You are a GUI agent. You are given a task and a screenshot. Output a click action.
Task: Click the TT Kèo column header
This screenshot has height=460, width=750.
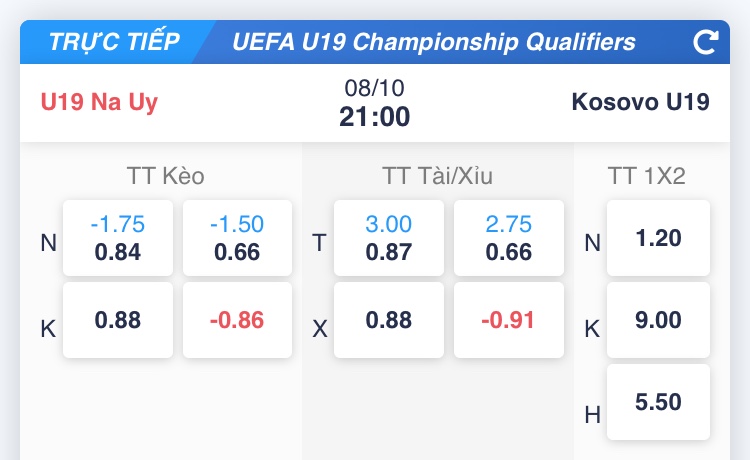pyautogui.click(x=165, y=176)
